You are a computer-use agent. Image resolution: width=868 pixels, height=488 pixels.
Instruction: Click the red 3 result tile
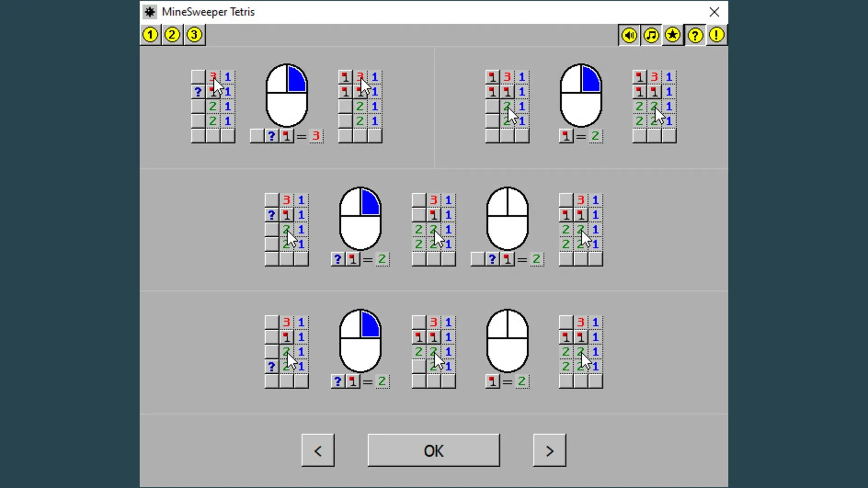(x=316, y=136)
